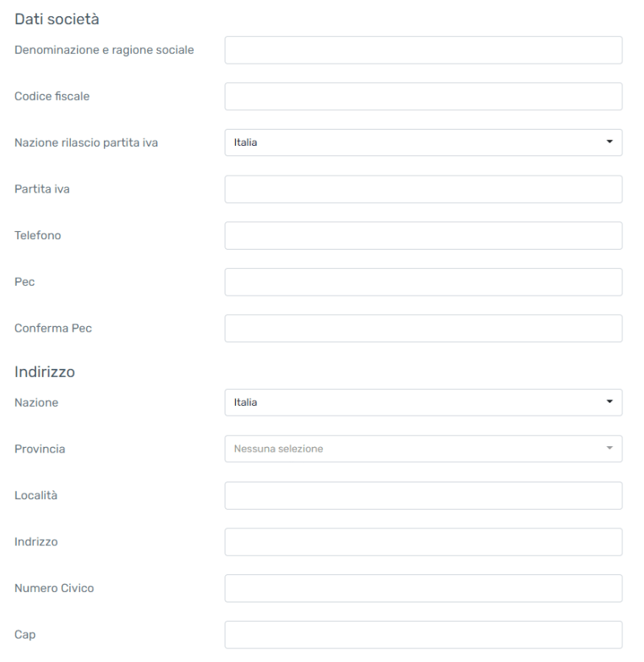Click the Località input field

pyautogui.click(x=423, y=495)
